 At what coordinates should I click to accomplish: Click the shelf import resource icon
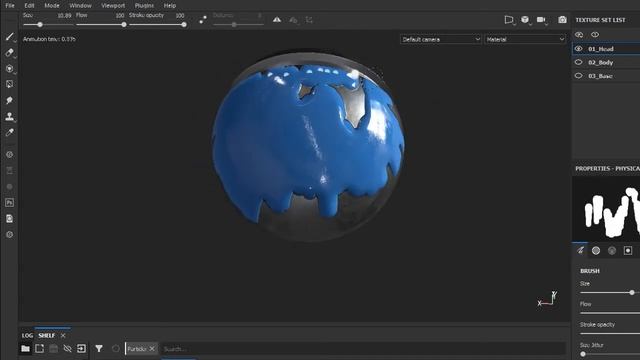click(x=40, y=349)
